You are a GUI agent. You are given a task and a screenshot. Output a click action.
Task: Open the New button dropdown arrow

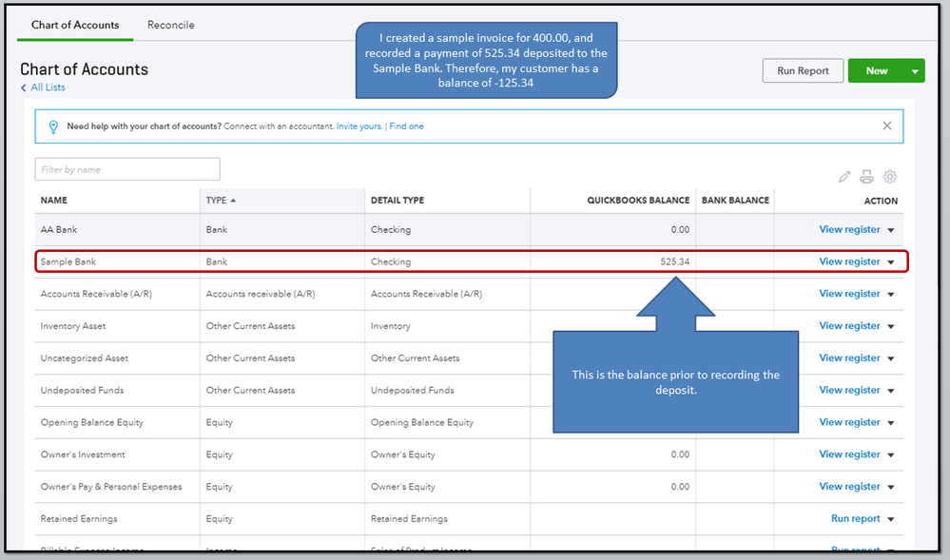pos(915,71)
